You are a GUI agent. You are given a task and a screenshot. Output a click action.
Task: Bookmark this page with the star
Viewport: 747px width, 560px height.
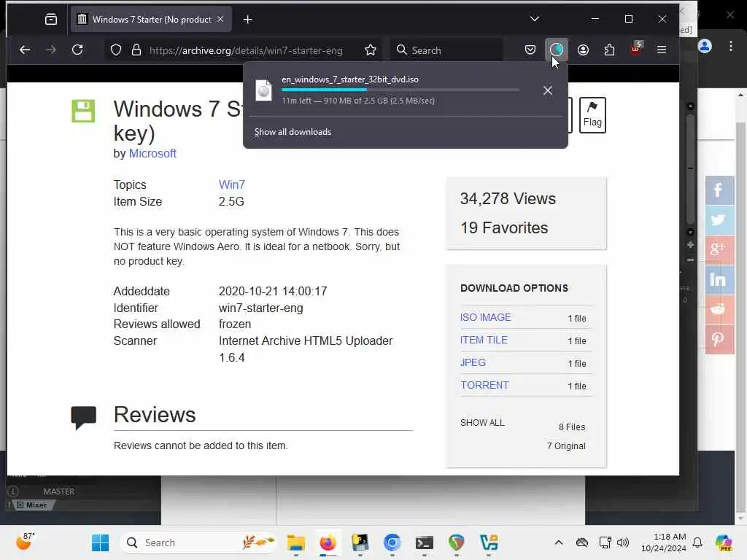click(370, 50)
